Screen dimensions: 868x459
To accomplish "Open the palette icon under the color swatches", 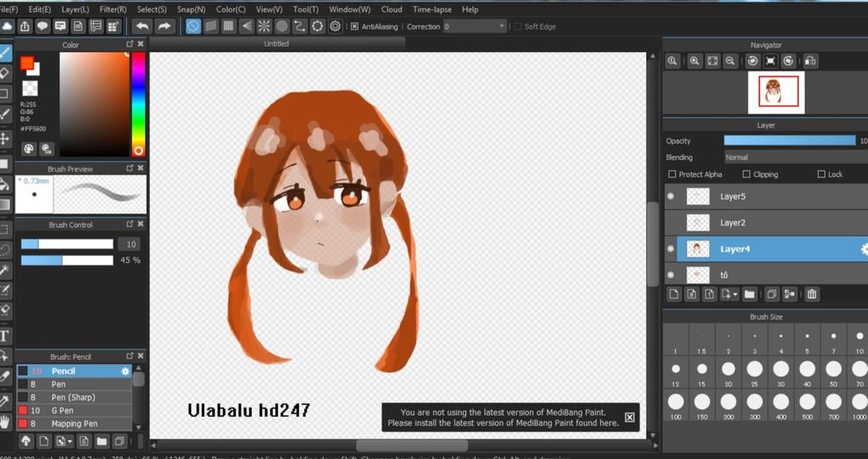I will [29, 148].
